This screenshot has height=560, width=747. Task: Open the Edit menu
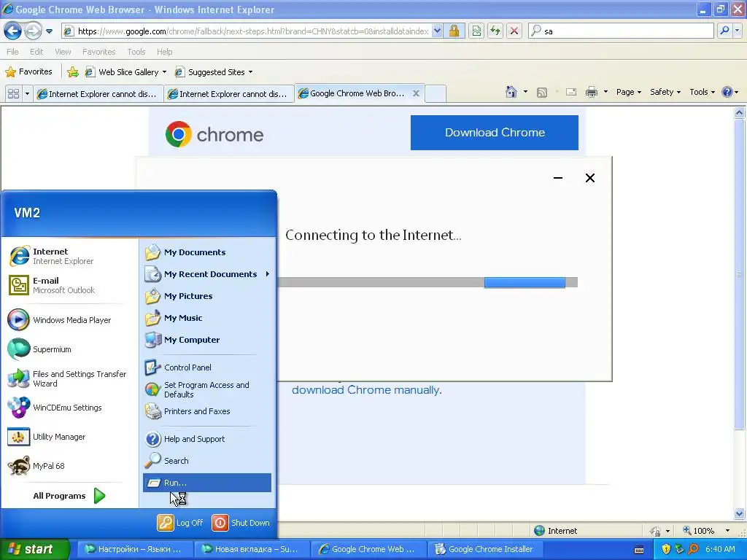click(36, 52)
